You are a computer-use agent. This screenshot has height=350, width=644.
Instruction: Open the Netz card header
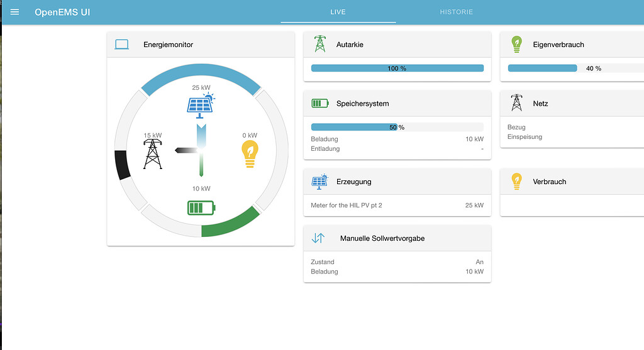pos(572,104)
